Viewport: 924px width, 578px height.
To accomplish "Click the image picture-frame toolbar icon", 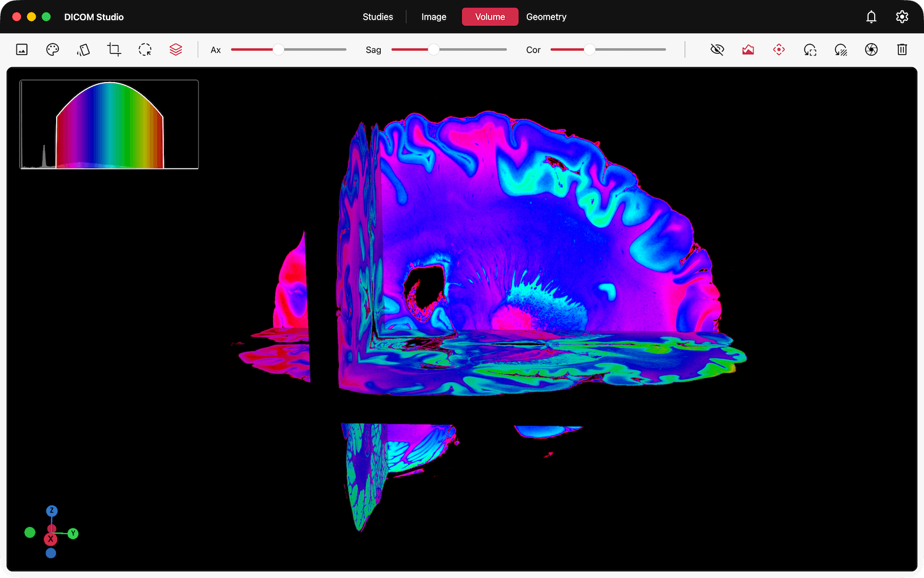I will click(x=22, y=50).
